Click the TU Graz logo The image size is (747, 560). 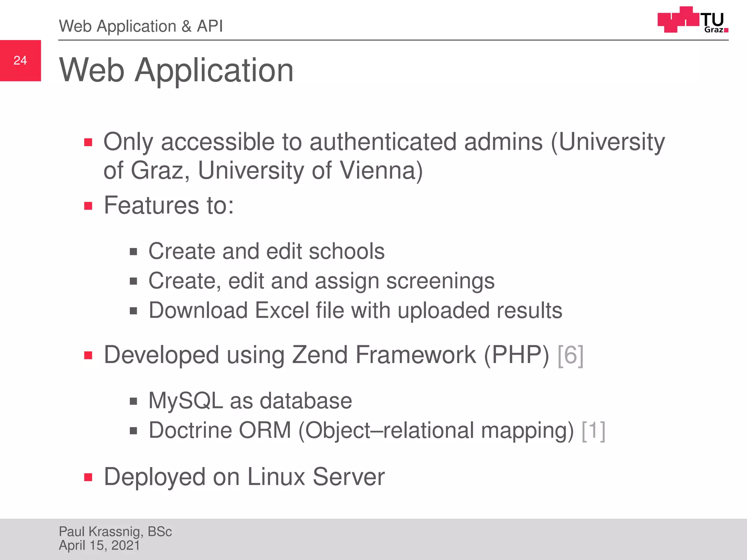tap(693, 20)
